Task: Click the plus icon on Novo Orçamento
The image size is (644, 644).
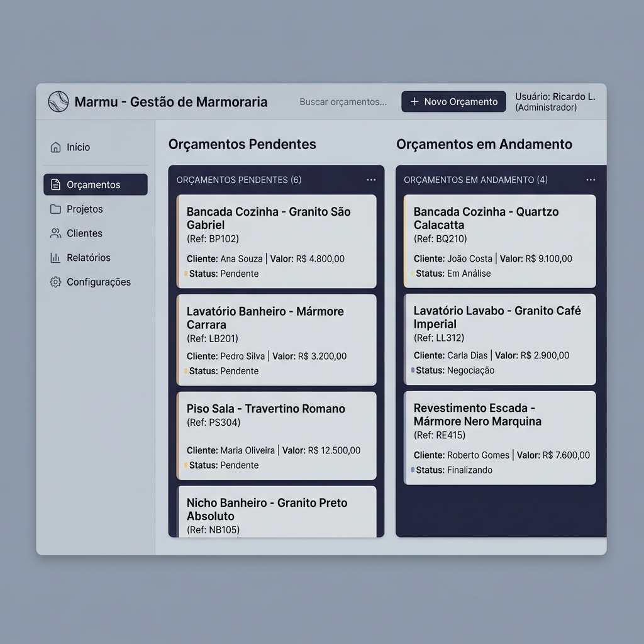Action: click(x=414, y=102)
